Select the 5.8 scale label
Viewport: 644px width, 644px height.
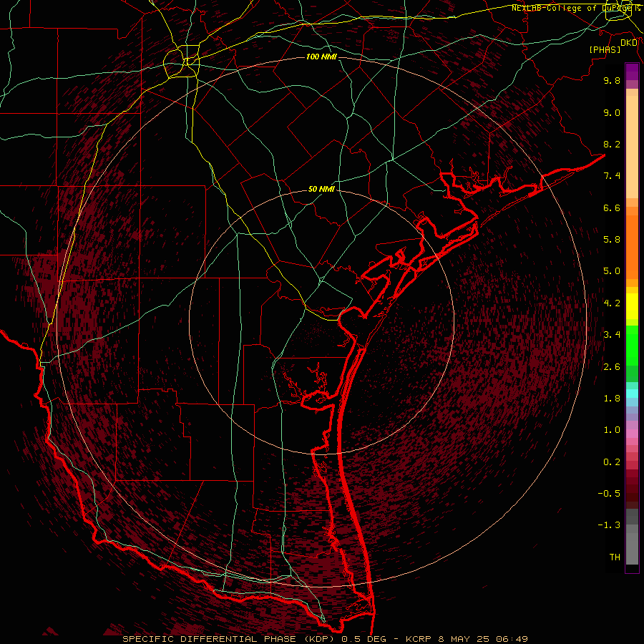point(612,240)
